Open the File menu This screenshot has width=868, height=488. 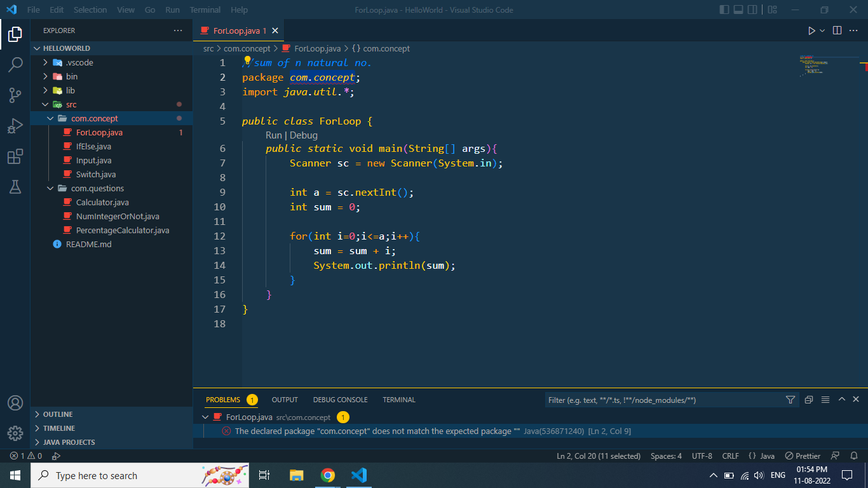point(33,10)
